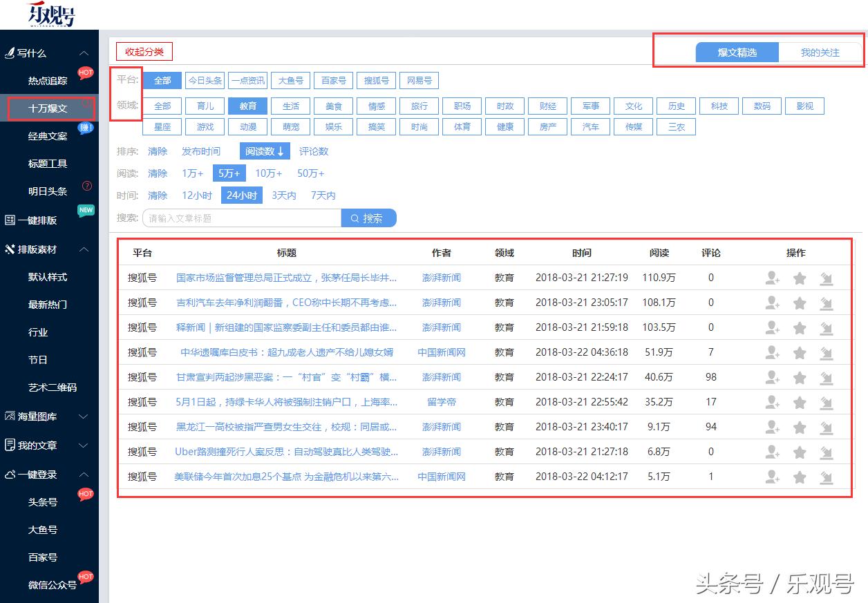
Task: Click follow-user icon on 释新闻 row
Action: click(773, 327)
